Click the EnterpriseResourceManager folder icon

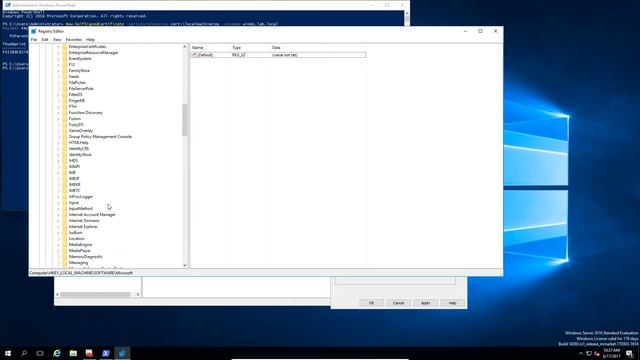click(x=64, y=53)
